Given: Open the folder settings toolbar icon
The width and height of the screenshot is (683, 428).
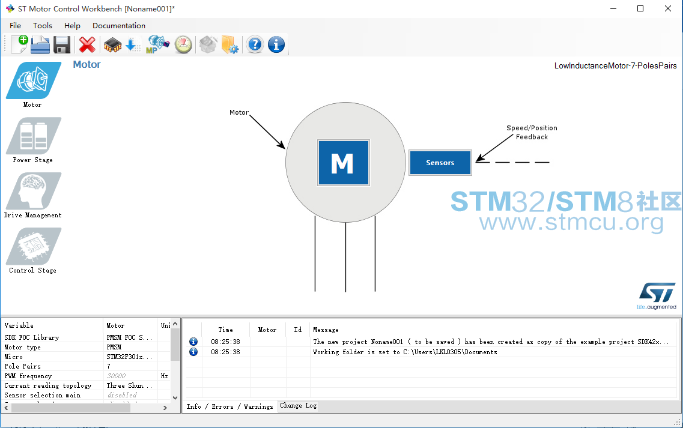Looking at the screenshot, I should pyautogui.click(x=229, y=44).
